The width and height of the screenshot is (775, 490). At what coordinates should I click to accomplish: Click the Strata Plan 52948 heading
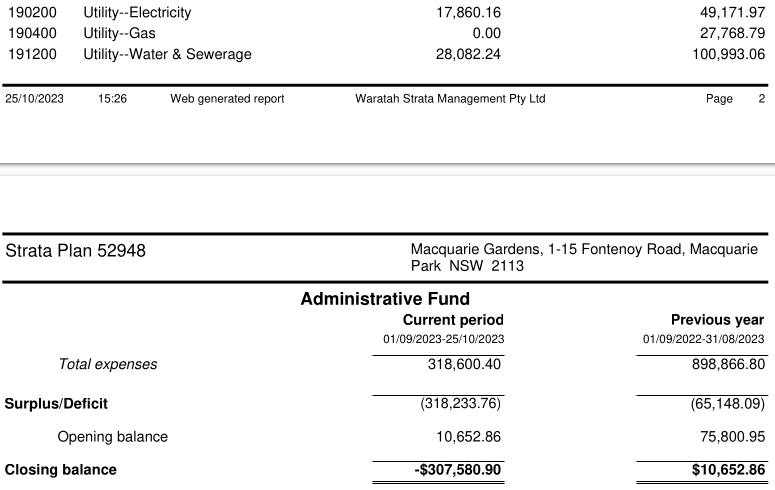click(x=76, y=251)
